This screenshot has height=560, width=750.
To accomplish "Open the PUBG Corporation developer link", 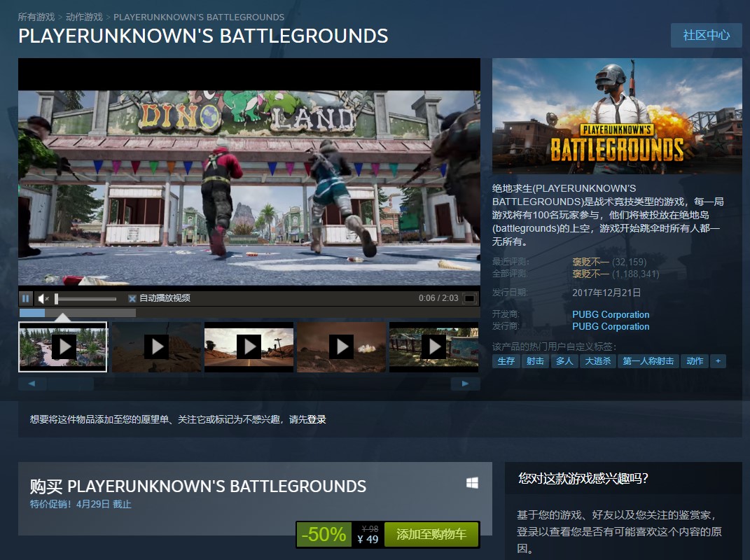I will pos(611,314).
